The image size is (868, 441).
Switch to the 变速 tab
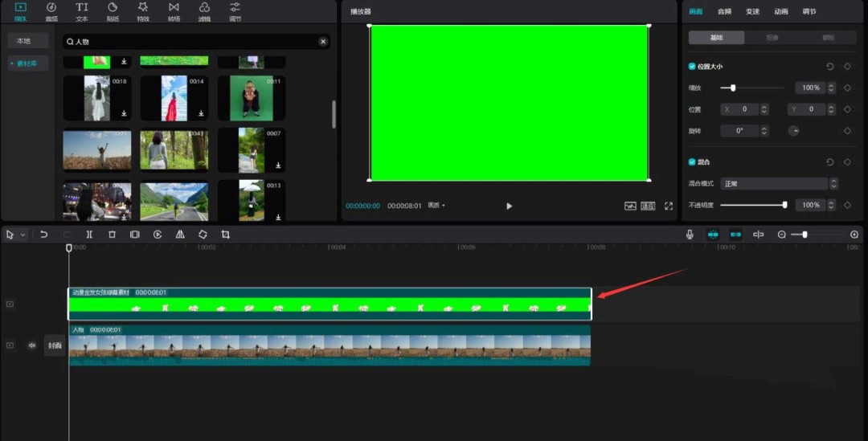pyautogui.click(x=752, y=11)
